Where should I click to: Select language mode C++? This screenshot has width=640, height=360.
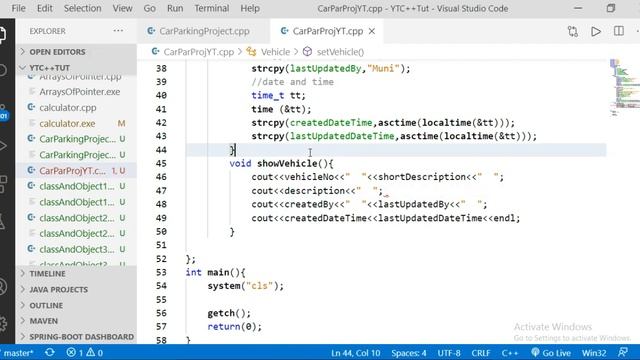tap(510, 353)
